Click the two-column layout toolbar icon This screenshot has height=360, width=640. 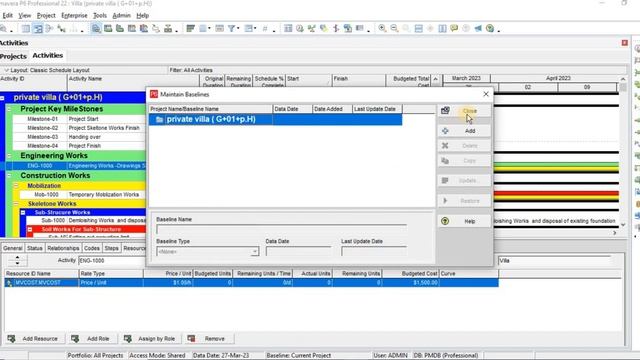[442, 28]
